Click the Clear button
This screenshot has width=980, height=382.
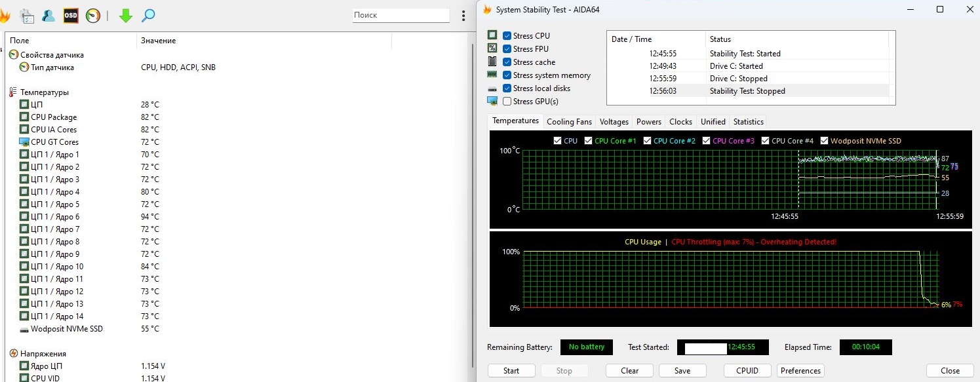(x=630, y=371)
